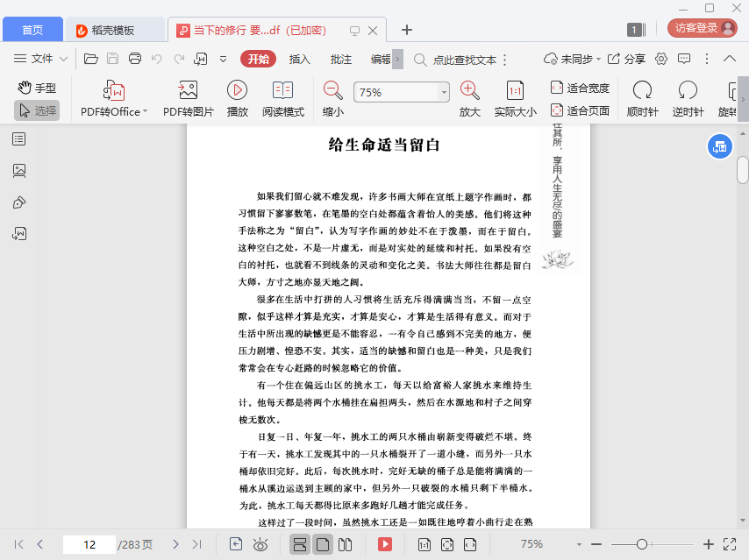Toggle two-page view
The width and height of the screenshot is (749, 560).
pyautogui.click(x=346, y=544)
